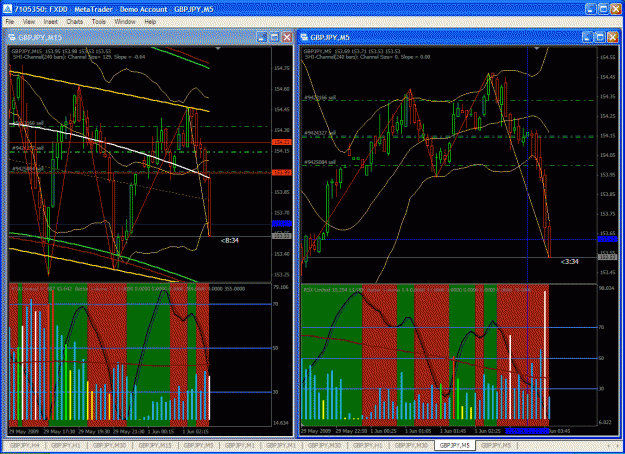Open the Window menu
Image resolution: width=625 pixels, height=454 pixels.
tap(125, 22)
